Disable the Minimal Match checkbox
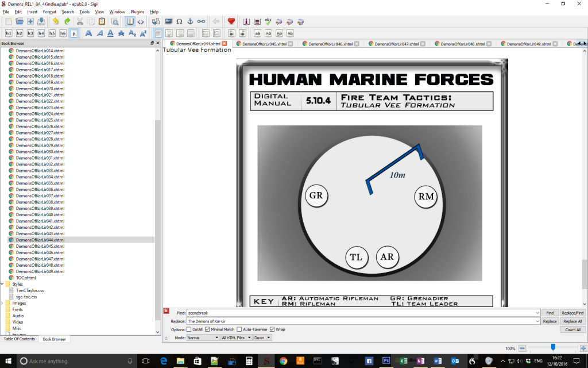 point(206,329)
